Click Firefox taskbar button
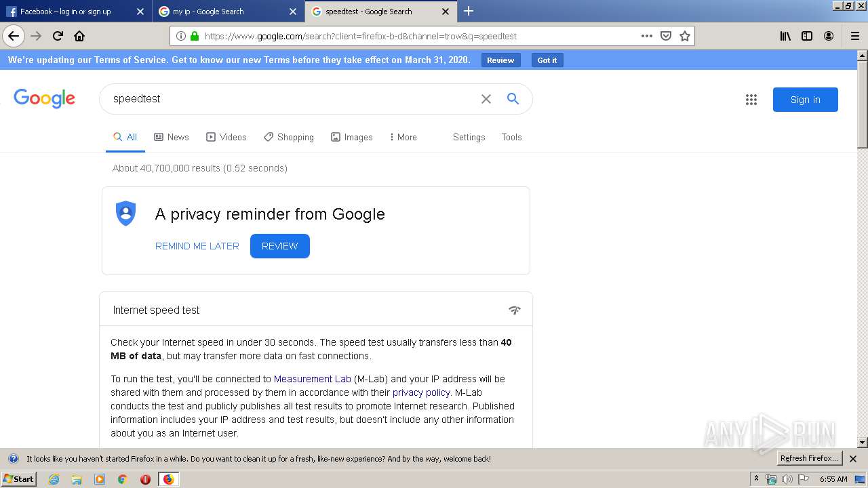The width and height of the screenshot is (868, 488). coord(168,479)
